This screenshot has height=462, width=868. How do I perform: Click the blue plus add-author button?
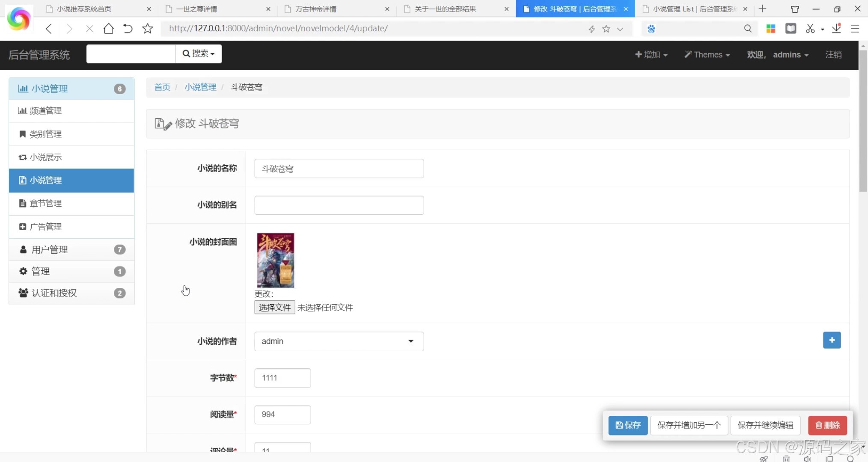832,340
